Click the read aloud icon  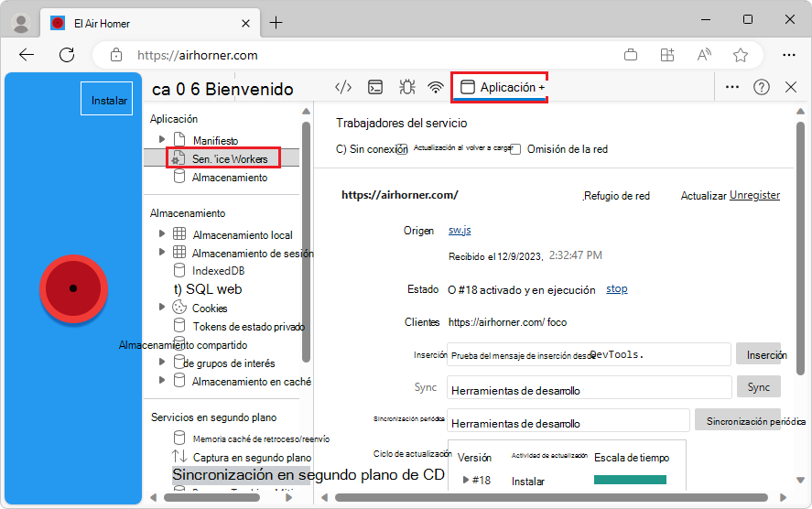pyautogui.click(x=704, y=55)
